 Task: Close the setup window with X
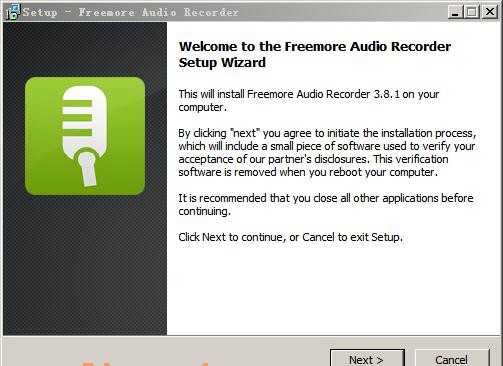(490, 13)
